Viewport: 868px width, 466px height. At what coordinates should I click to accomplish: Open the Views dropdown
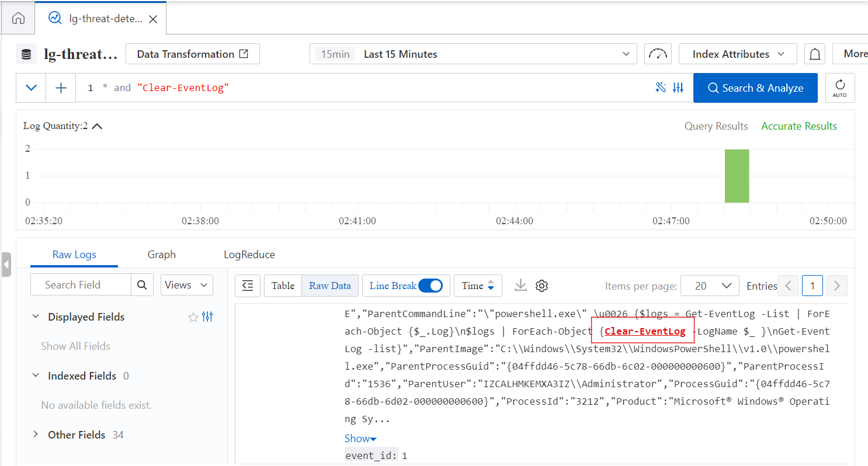pyautogui.click(x=186, y=285)
